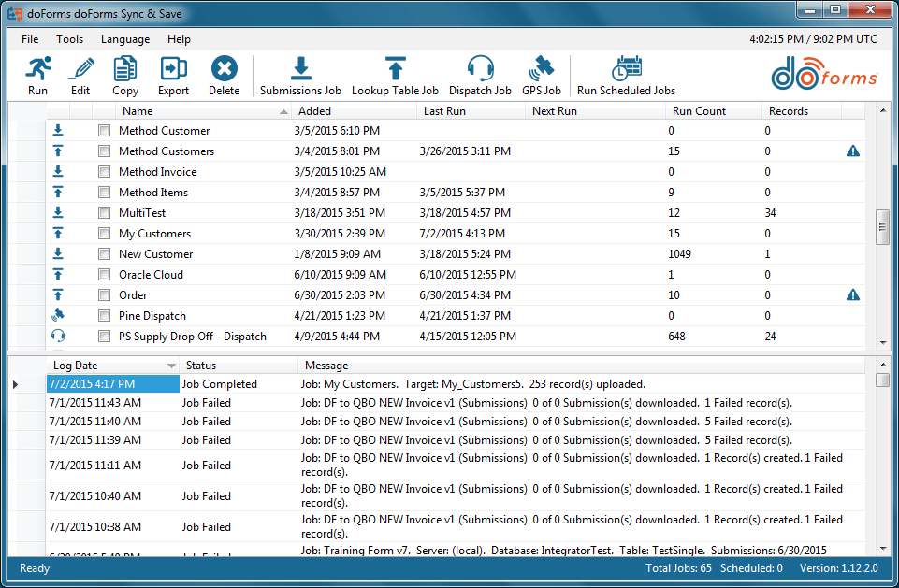899x588 pixels.
Task: Click the Export icon
Action: (x=173, y=69)
